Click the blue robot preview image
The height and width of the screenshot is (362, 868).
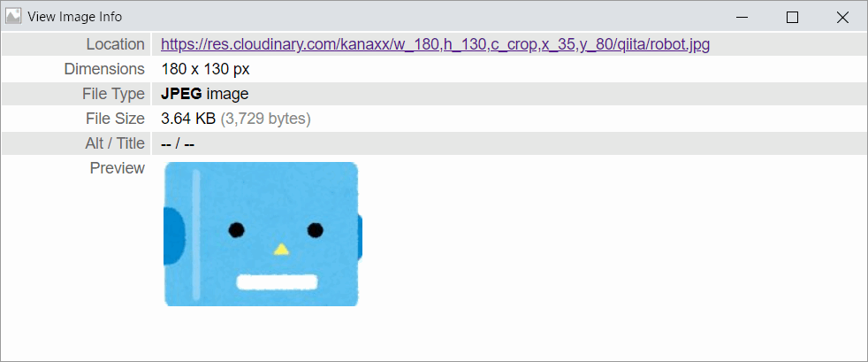pyautogui.click(x=263, y=234)
